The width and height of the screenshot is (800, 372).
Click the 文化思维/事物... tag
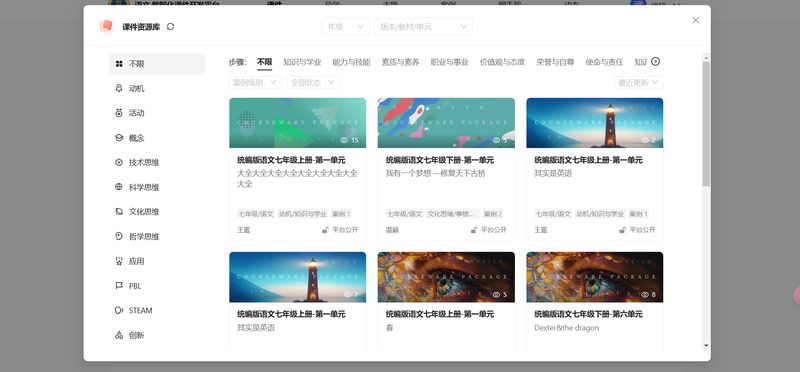453,214
